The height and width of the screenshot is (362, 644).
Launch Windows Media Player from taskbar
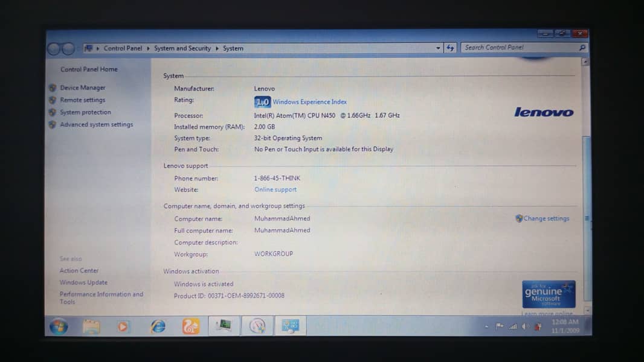point(123,326)
